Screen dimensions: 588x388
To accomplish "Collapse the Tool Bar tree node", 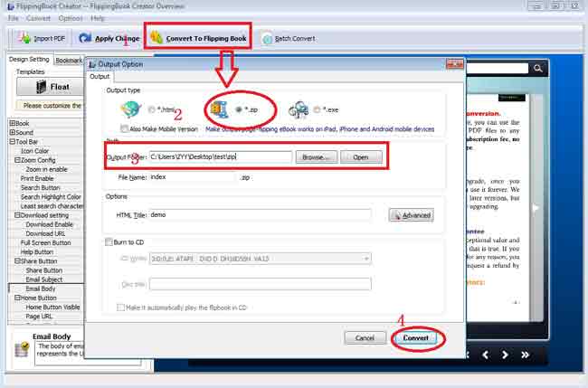I will tap(12, 142).
